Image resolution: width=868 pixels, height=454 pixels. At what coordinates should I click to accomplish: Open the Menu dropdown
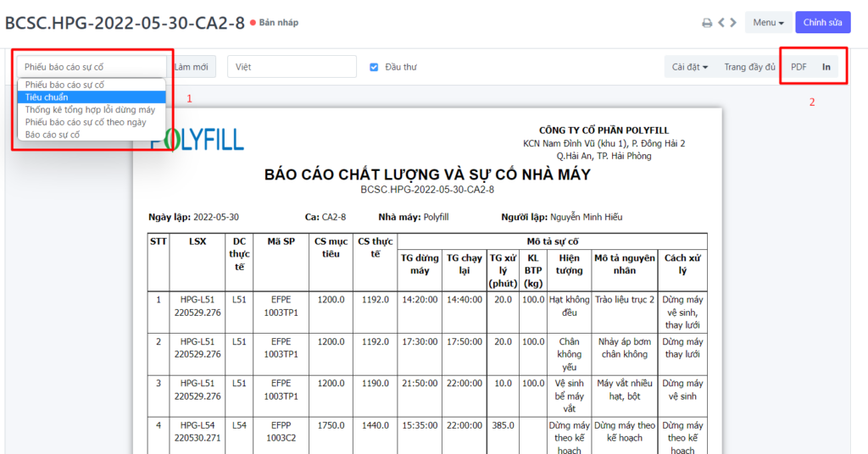[x=769, y=23]
